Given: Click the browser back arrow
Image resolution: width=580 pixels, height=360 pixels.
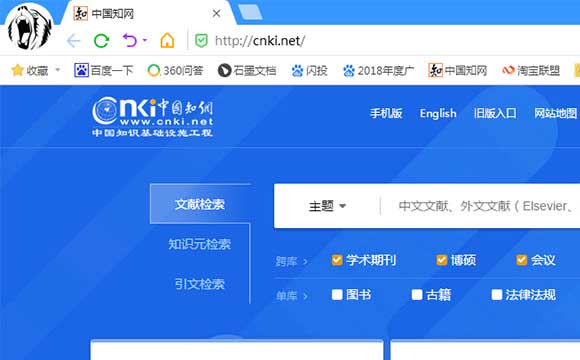Looking at the screenshot, I should [74, 40].
